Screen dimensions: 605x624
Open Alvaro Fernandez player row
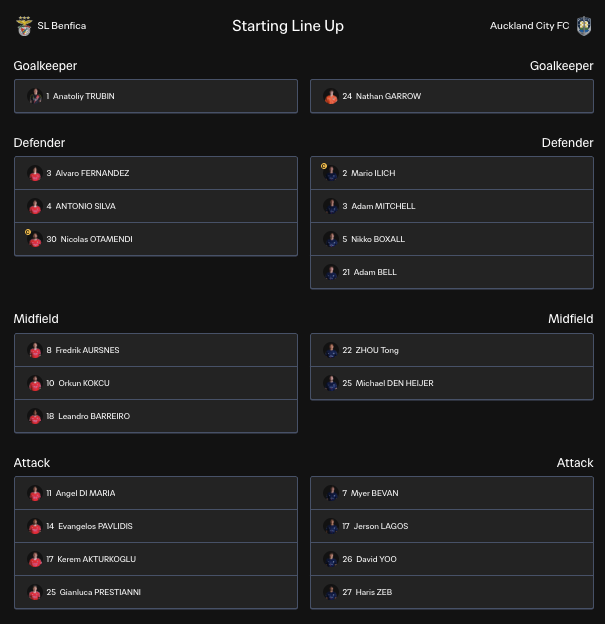click(x=156, y=173)
